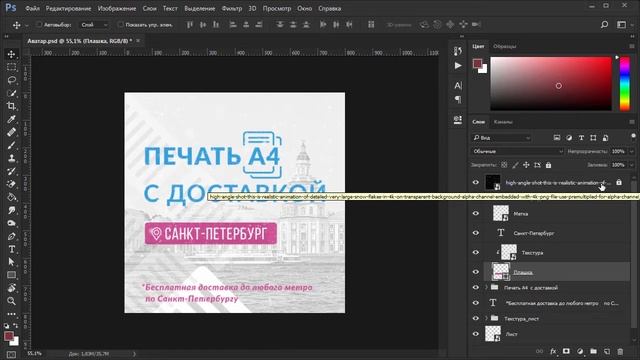Select the Hand tool
Viewport: 640px width, 360px height.
[x=11, y=288]
